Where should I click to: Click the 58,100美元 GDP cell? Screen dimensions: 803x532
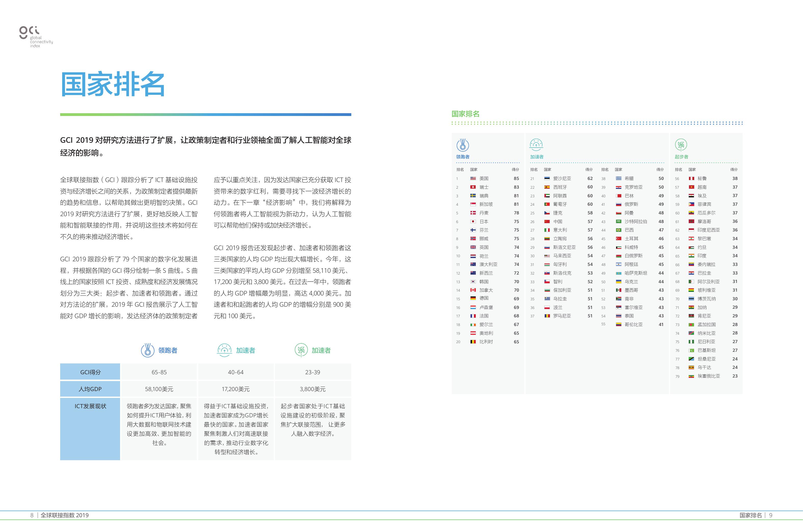(x=159, y=389)
